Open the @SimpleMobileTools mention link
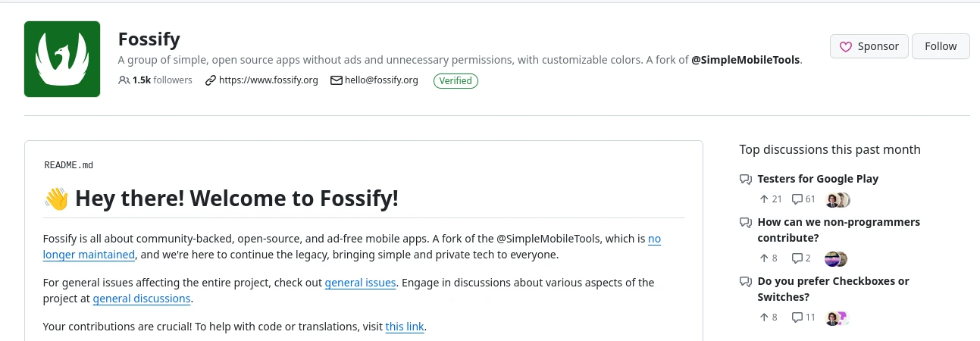The height and width of the screenshot is (341, 980). point(746,60)
